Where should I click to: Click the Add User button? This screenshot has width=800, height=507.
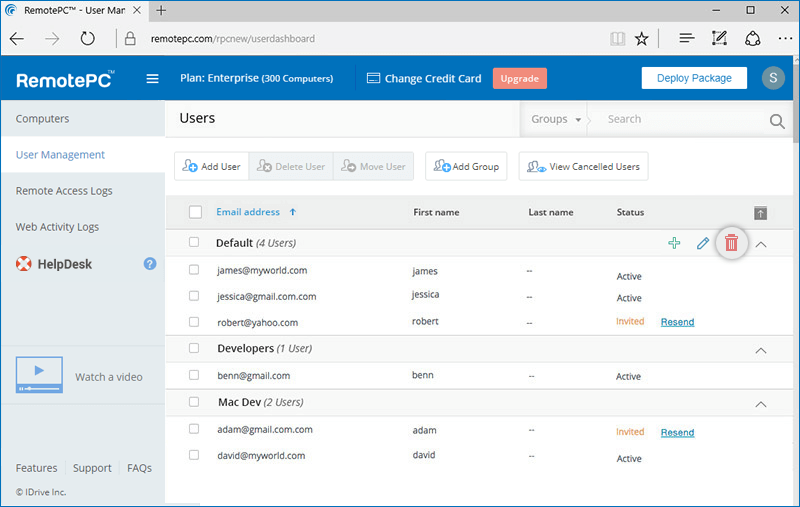[x=211, y=166]
